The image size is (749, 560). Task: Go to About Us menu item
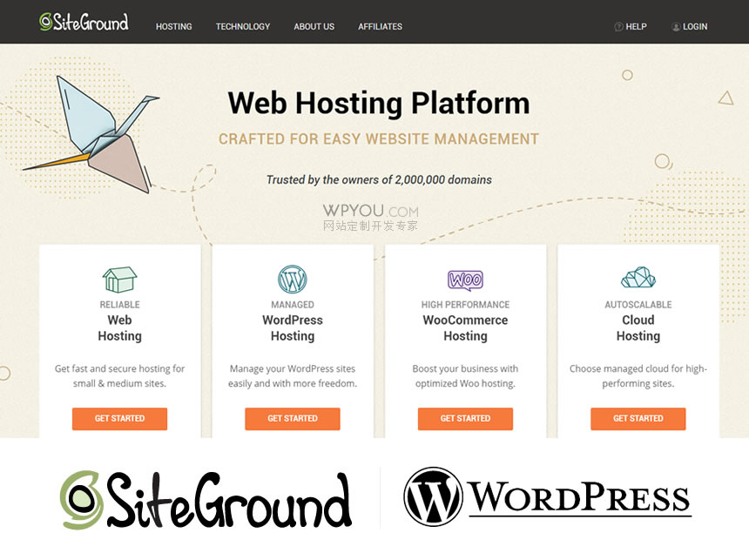coord(314,27)
